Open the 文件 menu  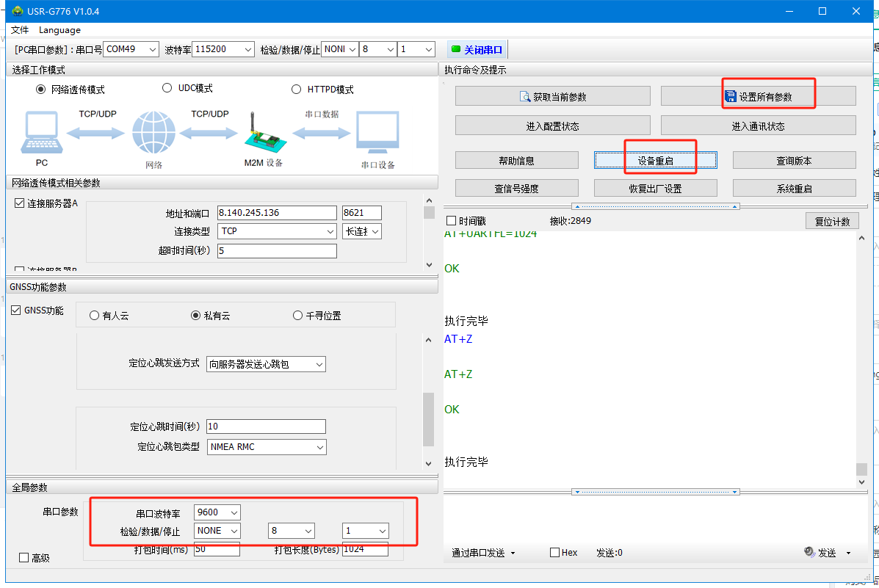click(x=20, y=30)
